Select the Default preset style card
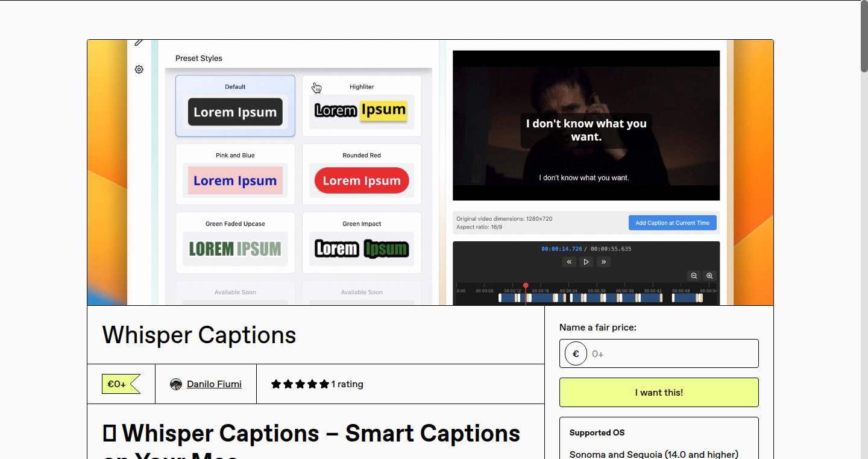The height and width of the screenshot is (459, 868). (x=235, y=106)
